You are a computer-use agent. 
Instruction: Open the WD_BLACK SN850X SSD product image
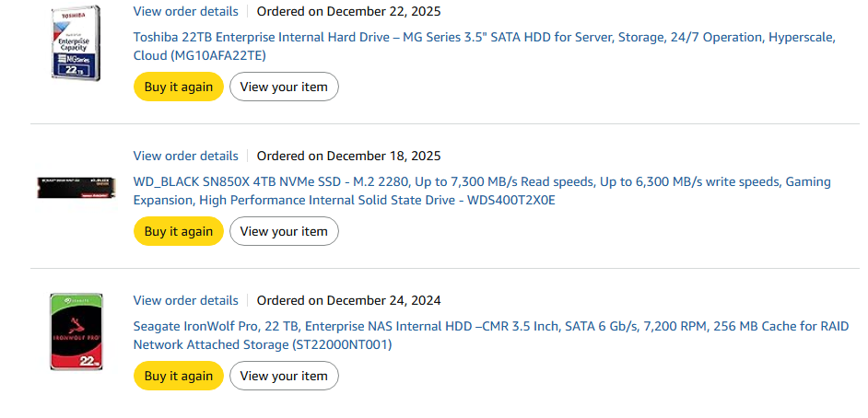[76, 188]
